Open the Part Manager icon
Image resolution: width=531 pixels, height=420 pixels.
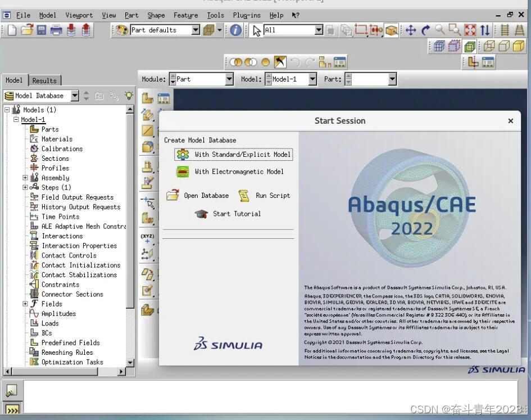click(164, 98)
